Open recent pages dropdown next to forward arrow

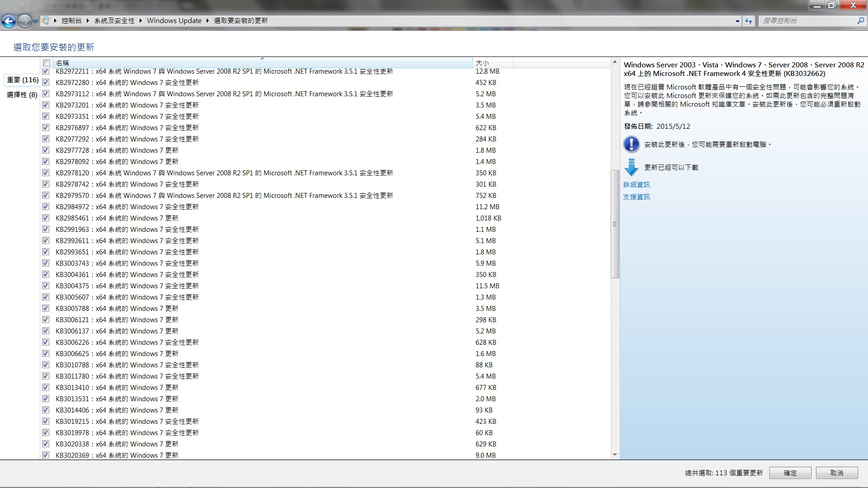(x=35, y=21)
